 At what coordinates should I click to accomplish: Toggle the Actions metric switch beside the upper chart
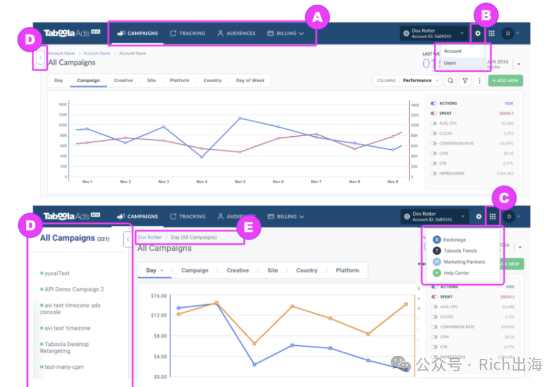pyautogui.click(x=433, y=103)
